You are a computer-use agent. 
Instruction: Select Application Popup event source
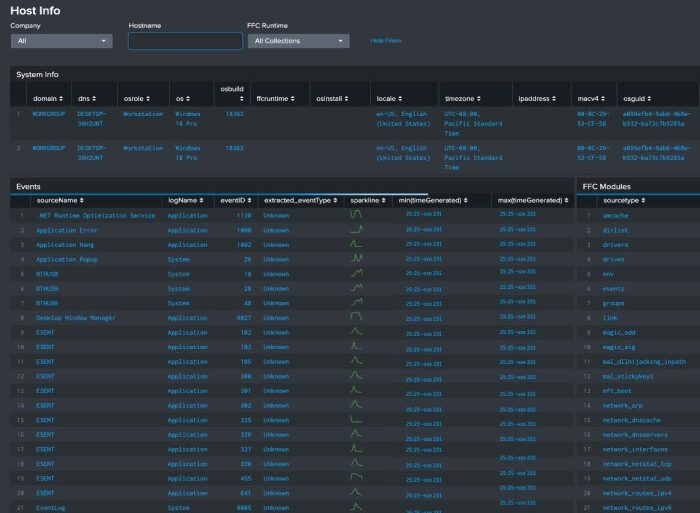(67, 259)
